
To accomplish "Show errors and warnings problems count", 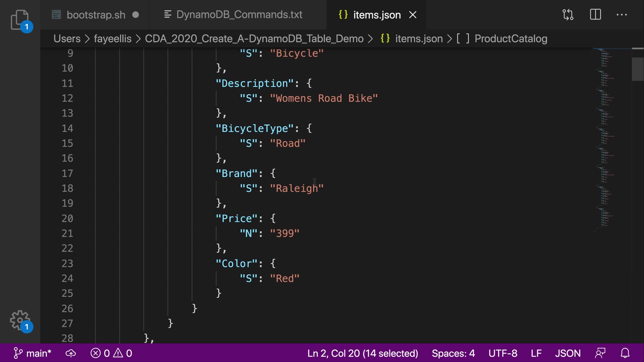I will coord(111,353).
